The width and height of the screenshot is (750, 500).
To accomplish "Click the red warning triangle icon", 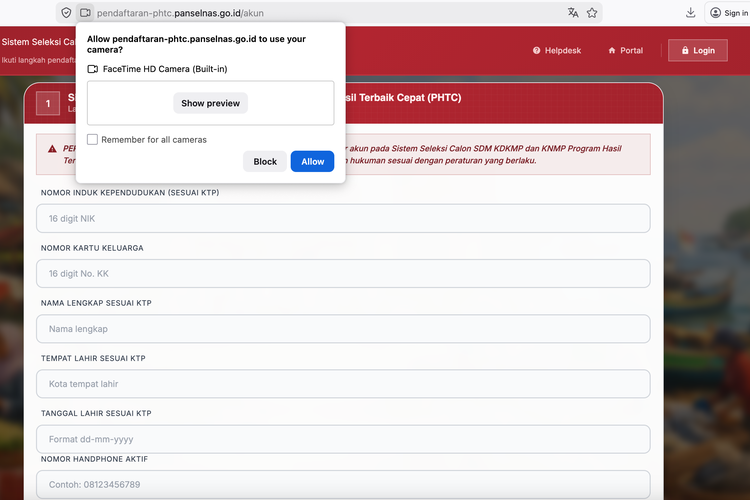I will pos(52,148).
